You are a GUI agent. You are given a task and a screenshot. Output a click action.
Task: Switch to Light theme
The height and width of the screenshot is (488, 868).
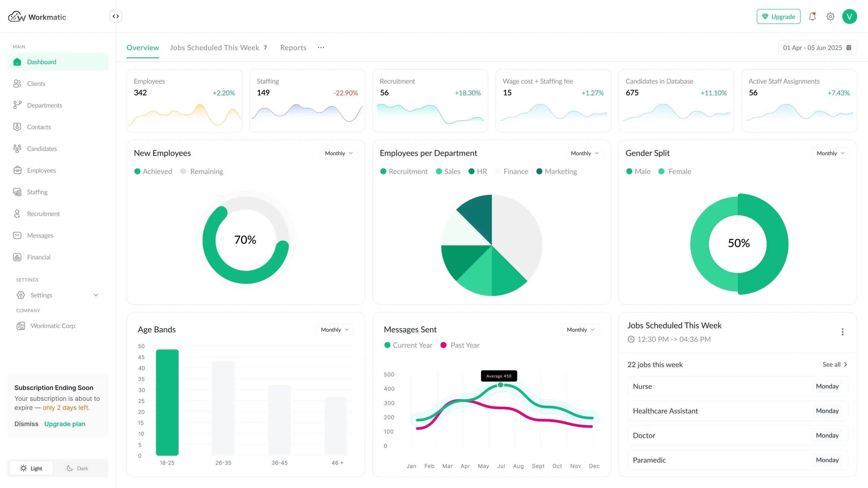point(31,468)
